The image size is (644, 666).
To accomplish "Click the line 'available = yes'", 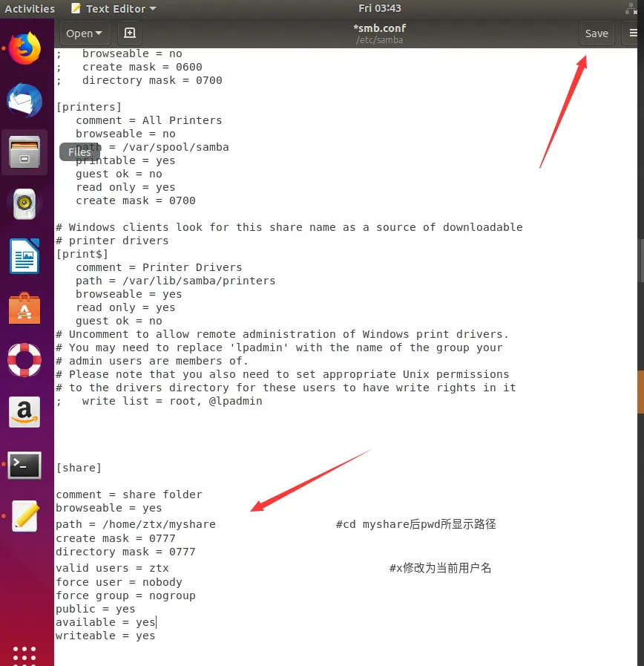I will click(x=105, y=622).
